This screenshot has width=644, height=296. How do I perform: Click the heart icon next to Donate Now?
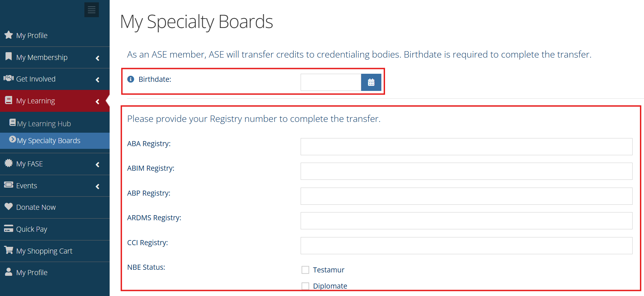pyautogui.click(x=8, y=206)
